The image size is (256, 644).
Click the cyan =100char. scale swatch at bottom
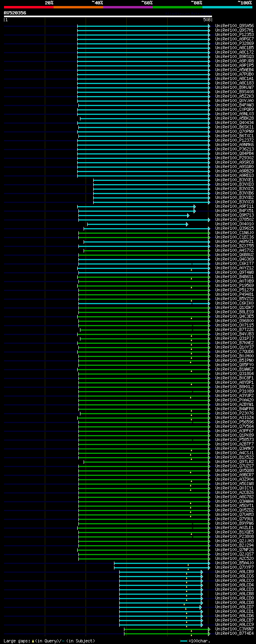(x=184, y=641)
